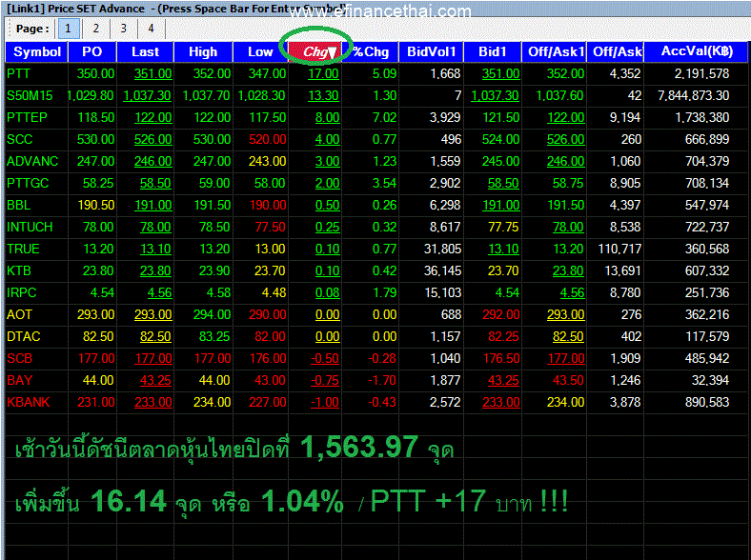Screen dimensions: 751x560
Task: Click PTTEP offer price 122.00
Action: (566, 118)
